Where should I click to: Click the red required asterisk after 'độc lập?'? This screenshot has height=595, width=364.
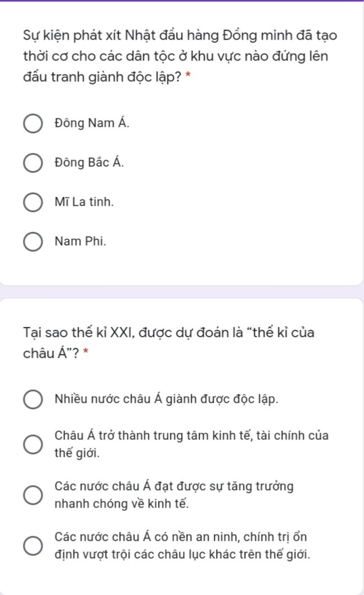[188, 75]
